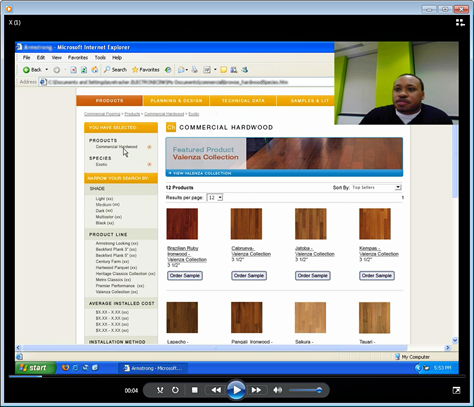Switch to library view icon
The width and height of the screenshot is (474, 407).
click(460, 22)
